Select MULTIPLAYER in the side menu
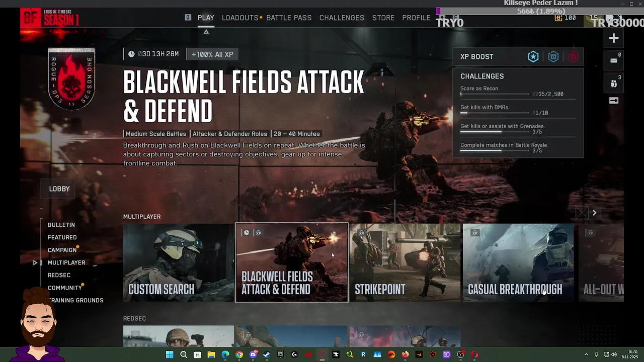Screen dimensions: 644x362 (x=66, y=262)
